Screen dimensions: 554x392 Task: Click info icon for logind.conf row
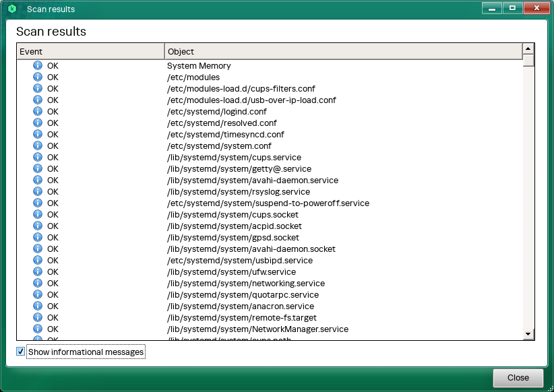38,112
